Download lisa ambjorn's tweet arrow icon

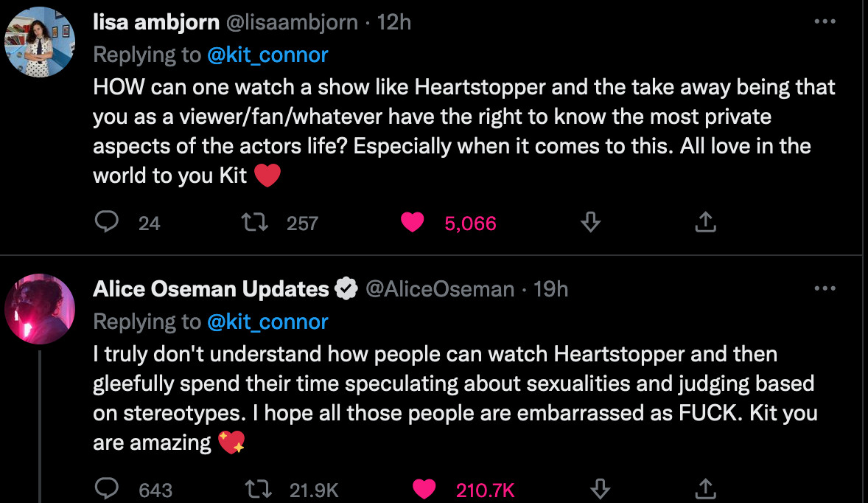(x=589, y=222)
